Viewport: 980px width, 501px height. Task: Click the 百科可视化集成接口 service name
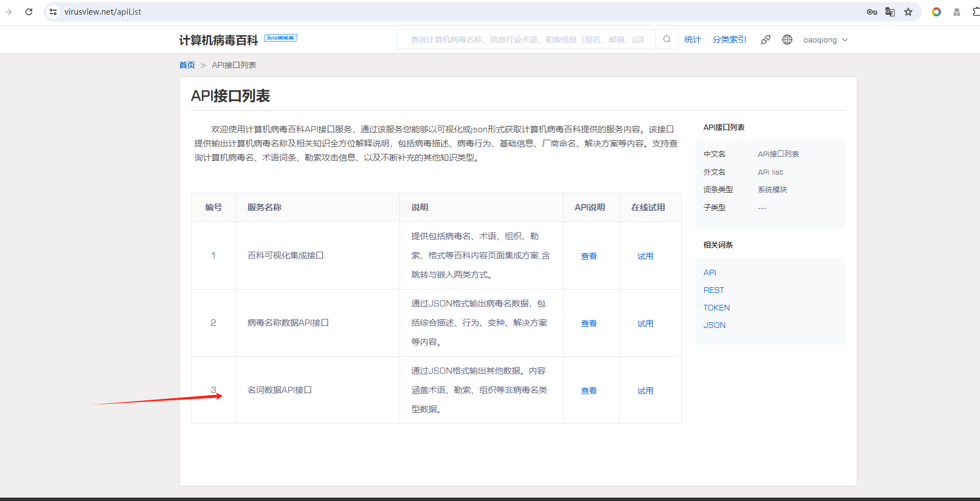tap(285, 256)
